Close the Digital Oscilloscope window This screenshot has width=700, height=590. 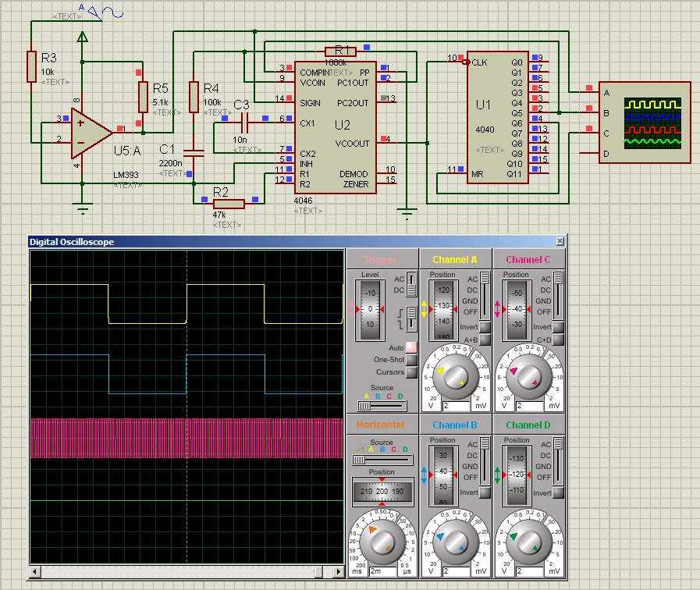(560, 241)
